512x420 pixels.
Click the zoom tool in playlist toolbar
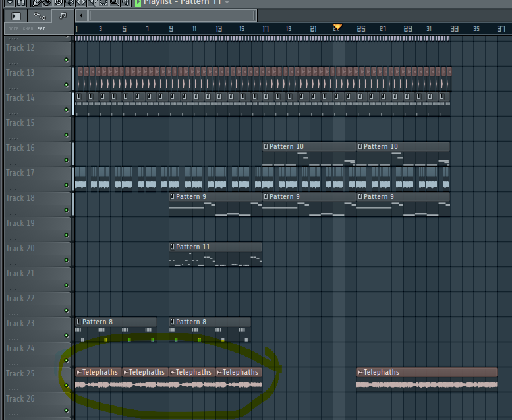115,3
